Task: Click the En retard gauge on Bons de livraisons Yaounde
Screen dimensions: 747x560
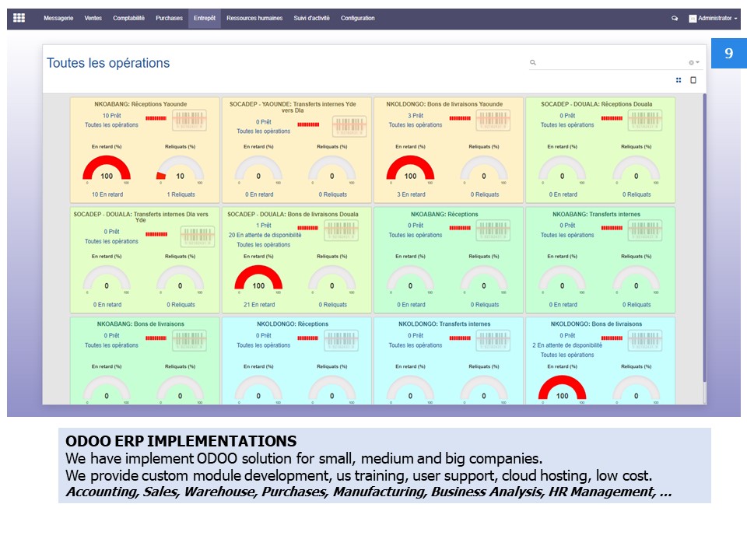Action: (410, 169)
